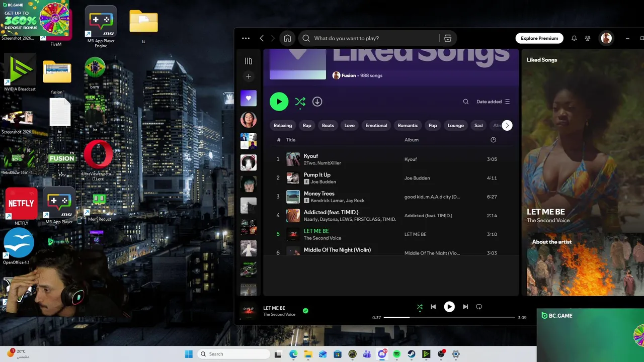Screen dimensions: 644x362
Task: Open the Steam icon in the taskbar
Action: tap(412, 354)
